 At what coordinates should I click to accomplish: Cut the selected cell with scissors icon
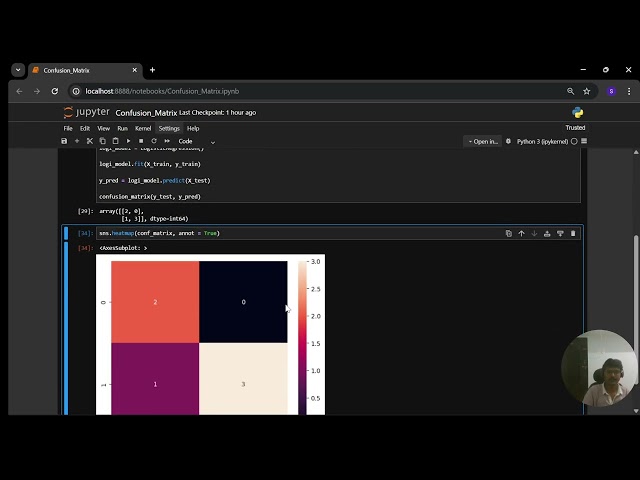[x=90, y=141]
